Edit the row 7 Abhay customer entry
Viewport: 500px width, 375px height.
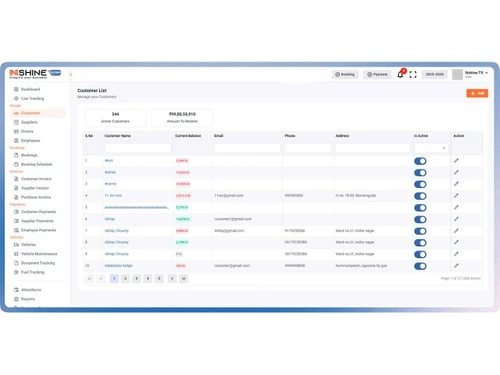pyautogui.click(x=456, y=231)
